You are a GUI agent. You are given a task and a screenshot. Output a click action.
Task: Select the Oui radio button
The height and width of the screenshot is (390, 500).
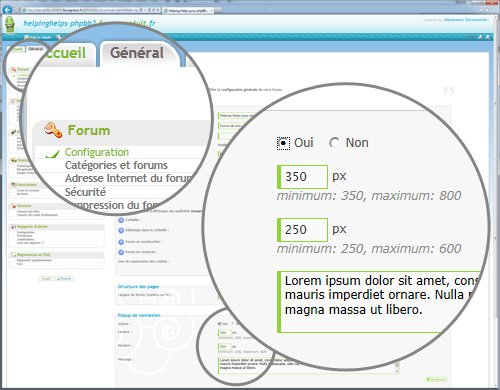pos(283,143)
